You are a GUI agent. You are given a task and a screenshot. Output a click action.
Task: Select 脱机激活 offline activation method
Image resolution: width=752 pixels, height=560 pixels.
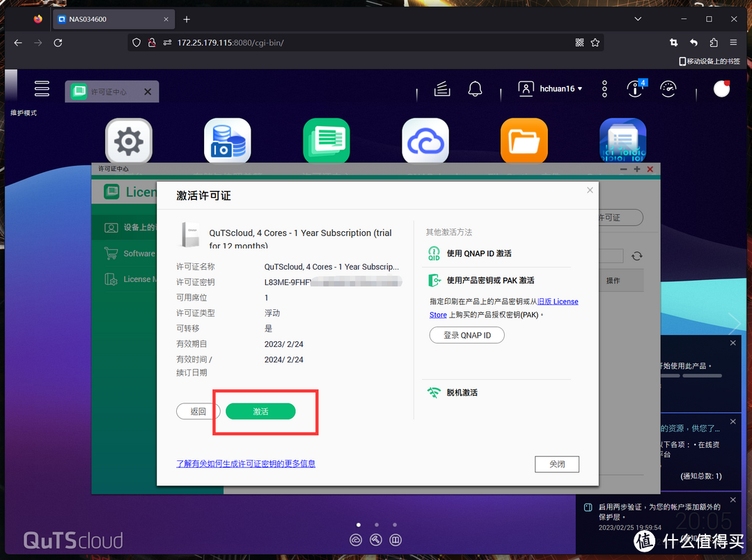click(x=462, y=393)
